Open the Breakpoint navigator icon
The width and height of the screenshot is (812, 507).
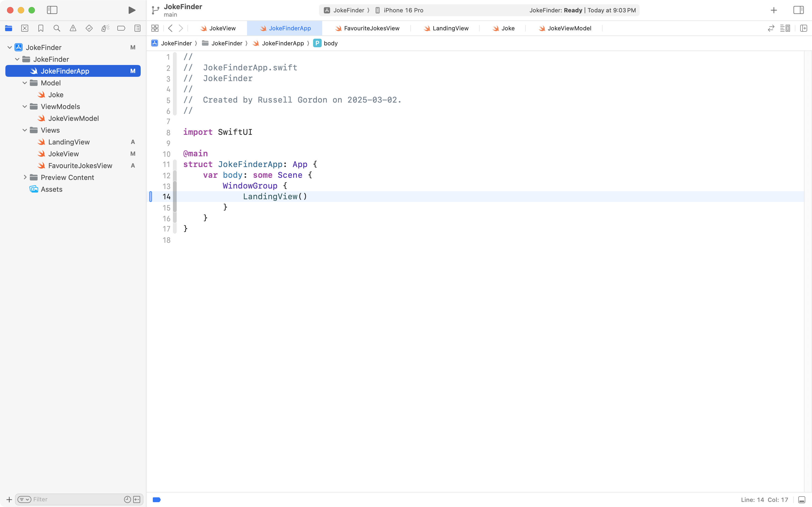[121, 28]
